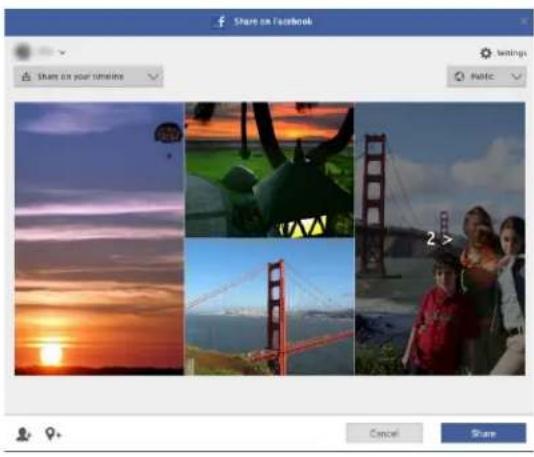Open Share on your timeline dropdown

[x=89, y=77]
